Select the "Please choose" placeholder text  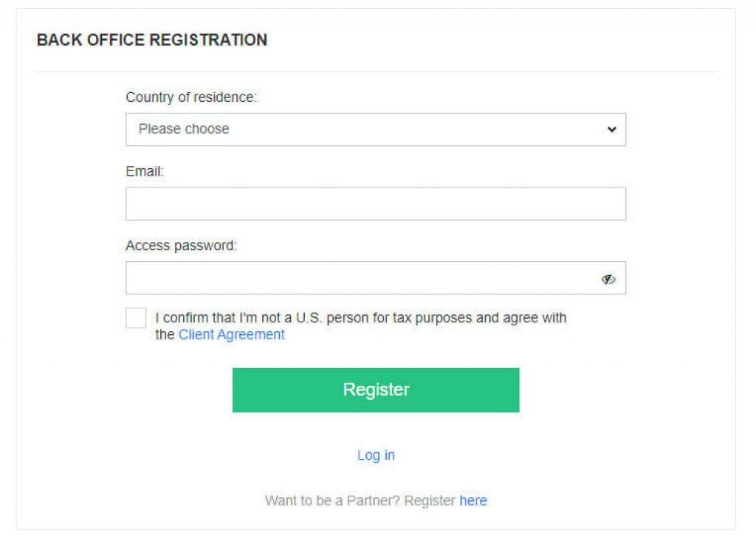[x=184, y=129]
